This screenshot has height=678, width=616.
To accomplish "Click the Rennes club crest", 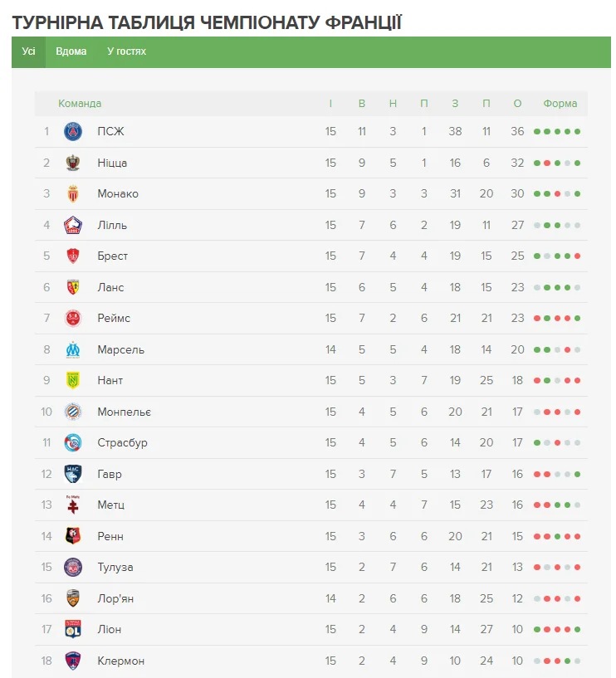I will point(73,536).
